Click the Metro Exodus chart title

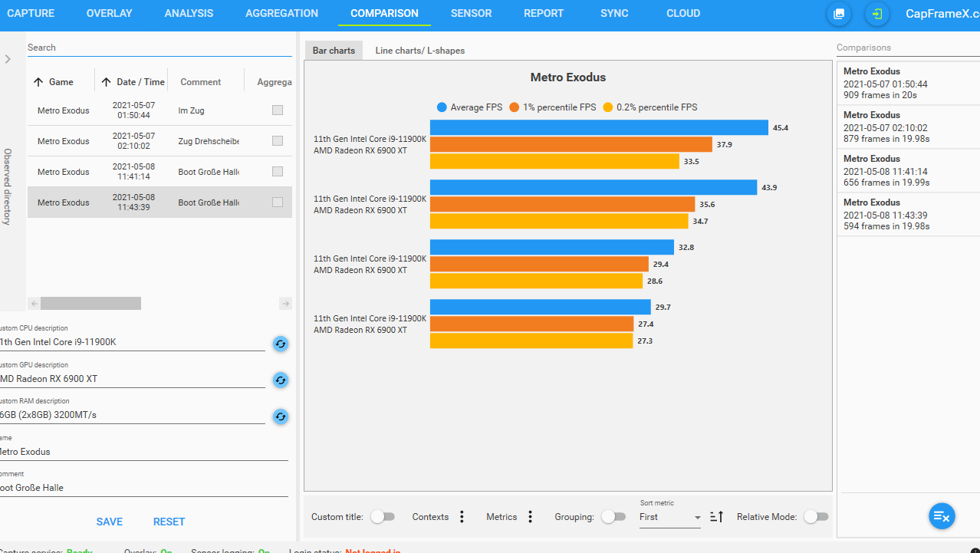(568, 77)
